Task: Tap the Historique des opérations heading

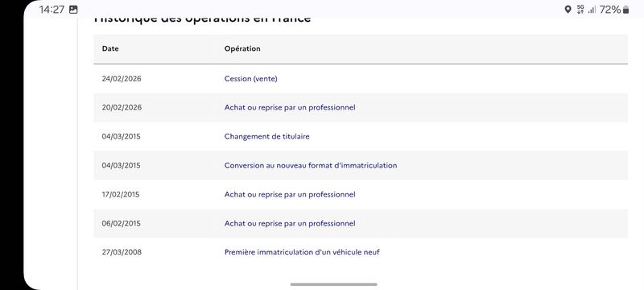Action: tap(202, 19)
